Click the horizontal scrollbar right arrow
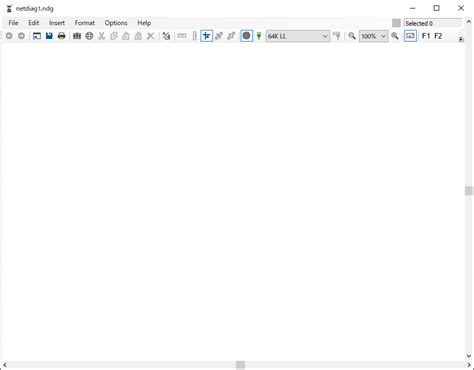Viewport: 474px width, 370px height. pyautogui.click(x=468, y=365)
